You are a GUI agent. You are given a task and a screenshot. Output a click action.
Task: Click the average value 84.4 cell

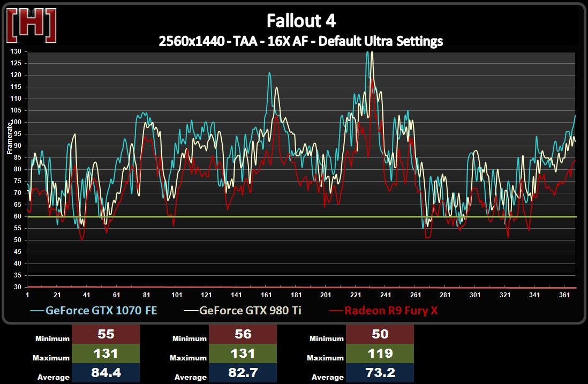[105, 373]
